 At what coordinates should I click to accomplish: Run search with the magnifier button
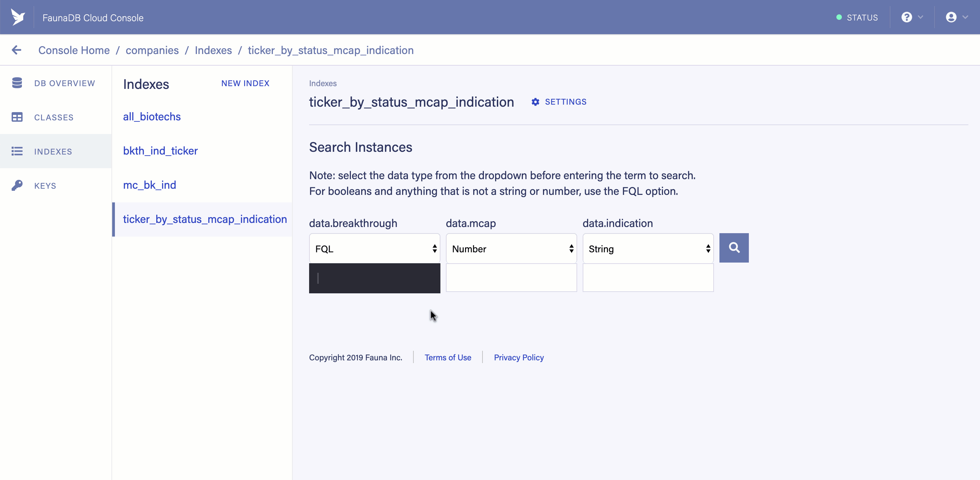click(734, 248)
